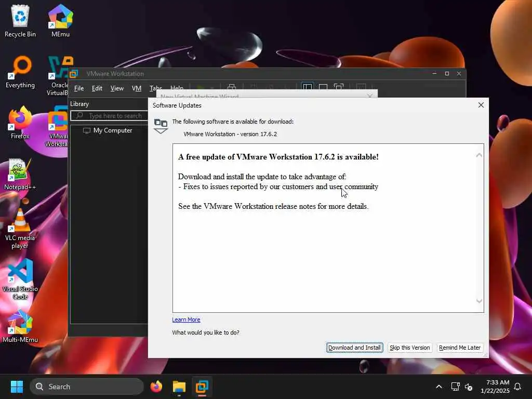Select Remind Me Later

point(459,348)
